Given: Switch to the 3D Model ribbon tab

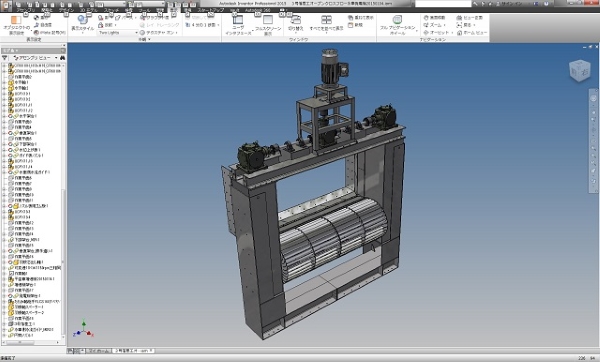Looking at the screenshot, I should [x=88, y=10].
